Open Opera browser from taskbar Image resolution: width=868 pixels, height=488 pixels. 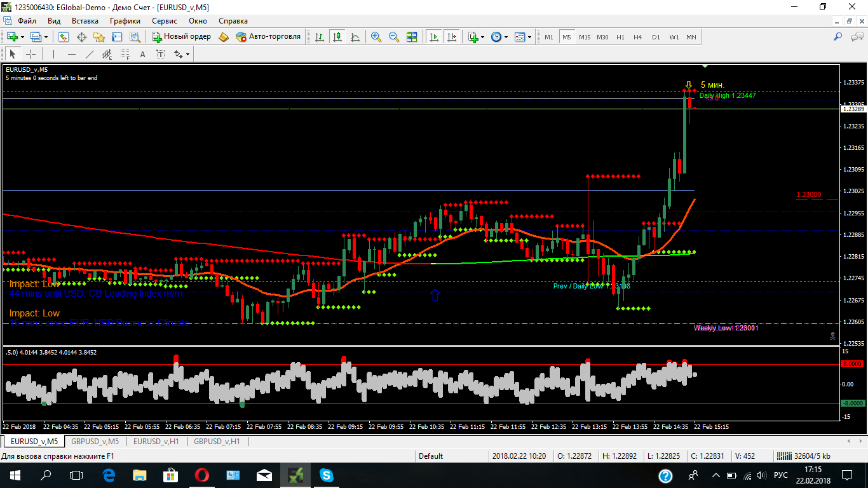coord(202,475)
